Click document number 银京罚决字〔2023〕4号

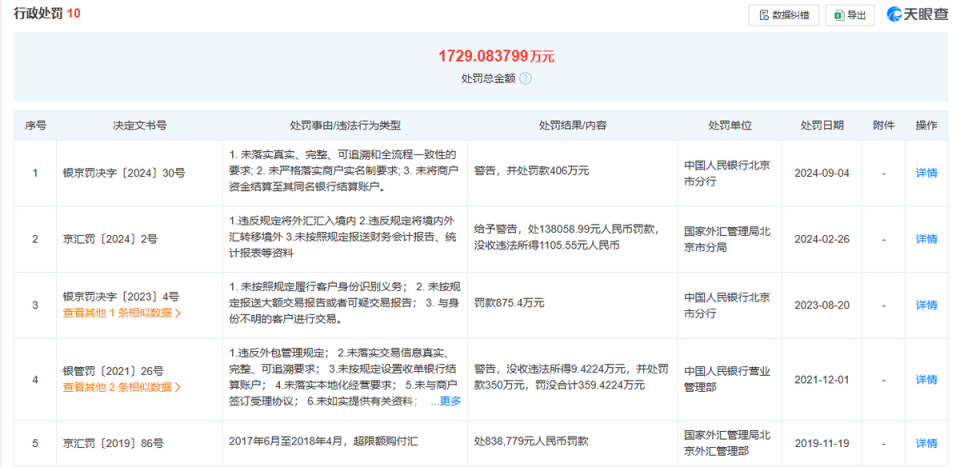121,297
